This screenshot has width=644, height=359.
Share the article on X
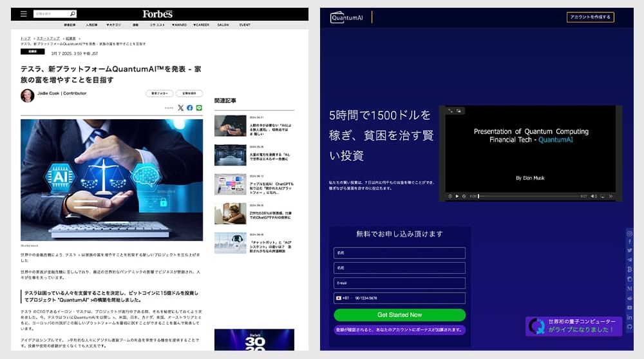180,108
